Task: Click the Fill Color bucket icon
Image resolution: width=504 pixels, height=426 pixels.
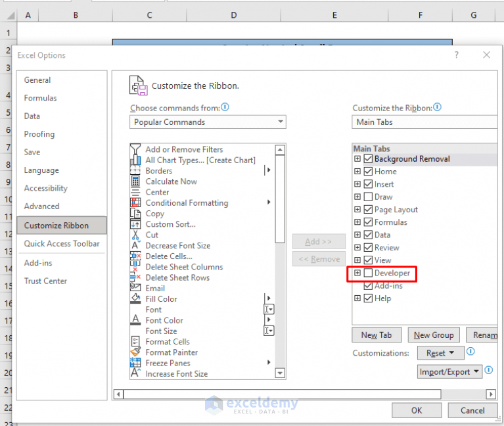Action: (135, 298)
